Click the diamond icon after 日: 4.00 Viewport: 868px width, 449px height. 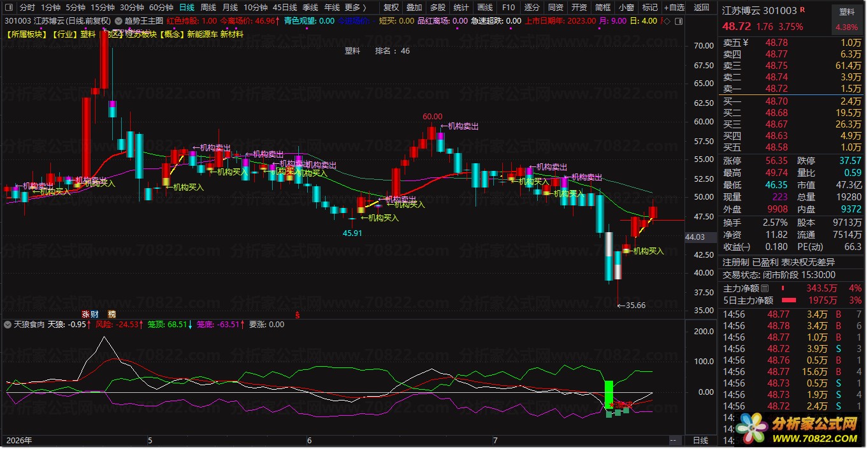(x=666, y=21)
